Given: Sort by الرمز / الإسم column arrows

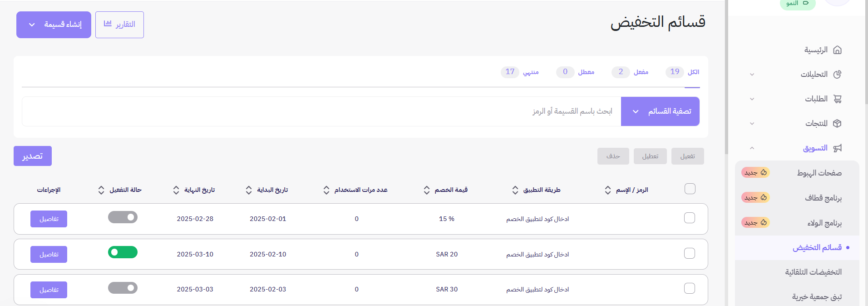Looking at the screenshot, I should click(x=608, y=190).
